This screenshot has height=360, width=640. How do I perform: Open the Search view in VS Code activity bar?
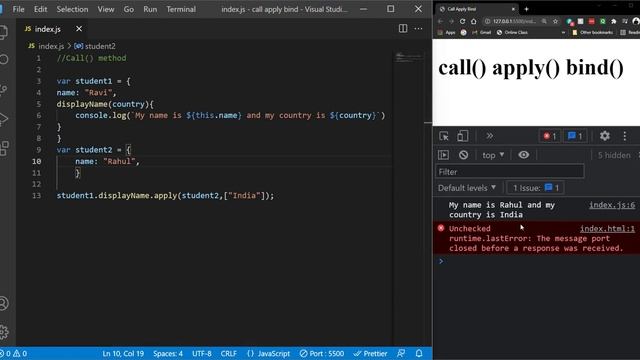(x=4, y=60)
